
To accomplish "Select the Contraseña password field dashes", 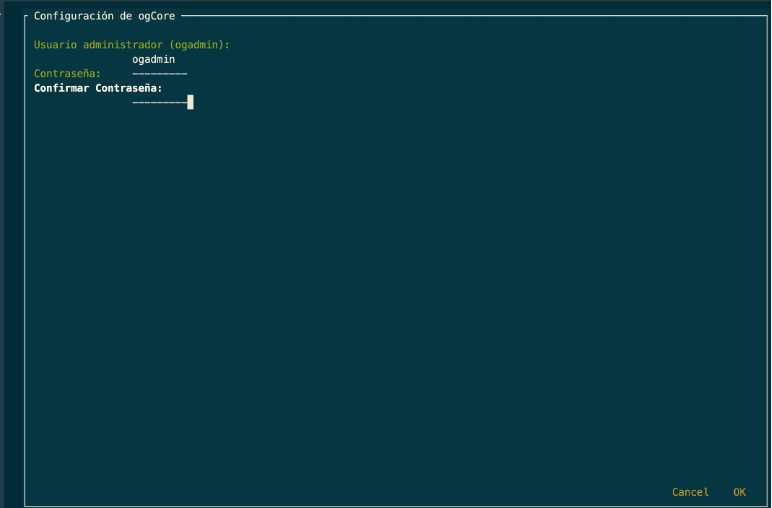I will point(159,74).
